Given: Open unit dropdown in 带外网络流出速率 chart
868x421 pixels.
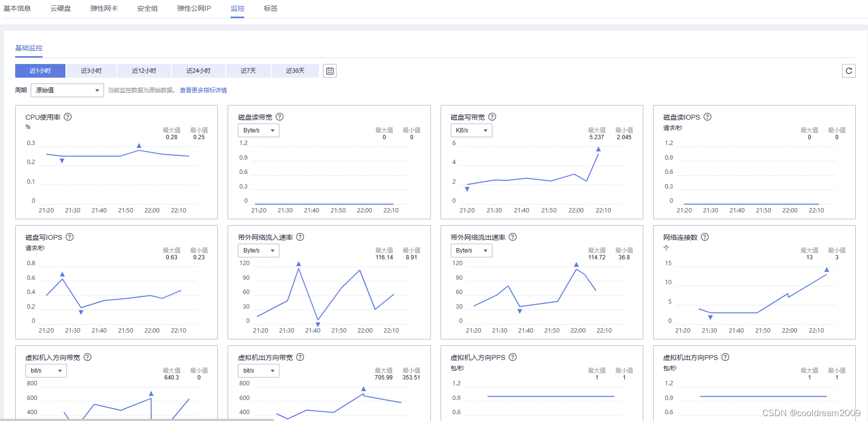Looking at the screenshot, I should 471,251.
